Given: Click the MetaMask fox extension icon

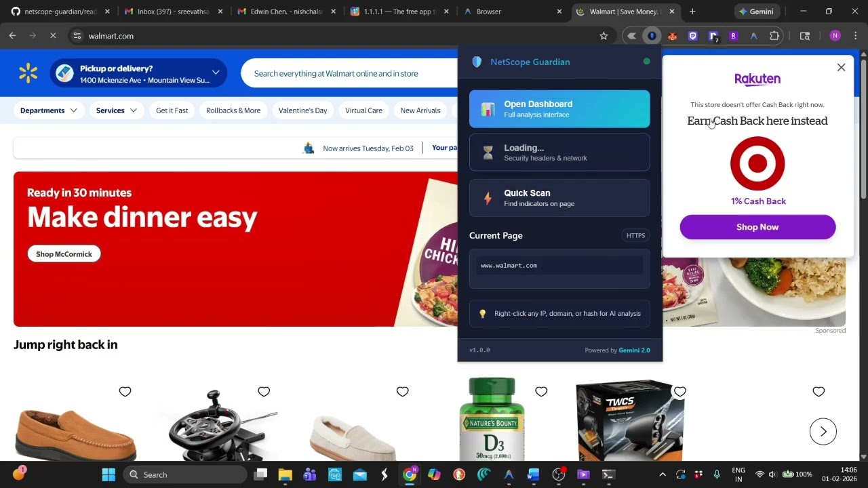Looking at the screenshot, I should pos(672,36).
